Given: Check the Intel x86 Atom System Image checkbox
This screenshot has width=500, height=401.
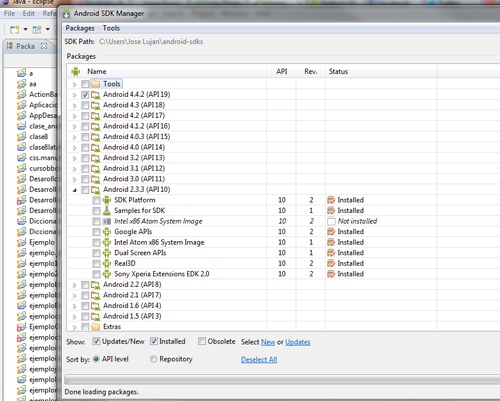Looking at the screenshot, I should click(96, 221).
